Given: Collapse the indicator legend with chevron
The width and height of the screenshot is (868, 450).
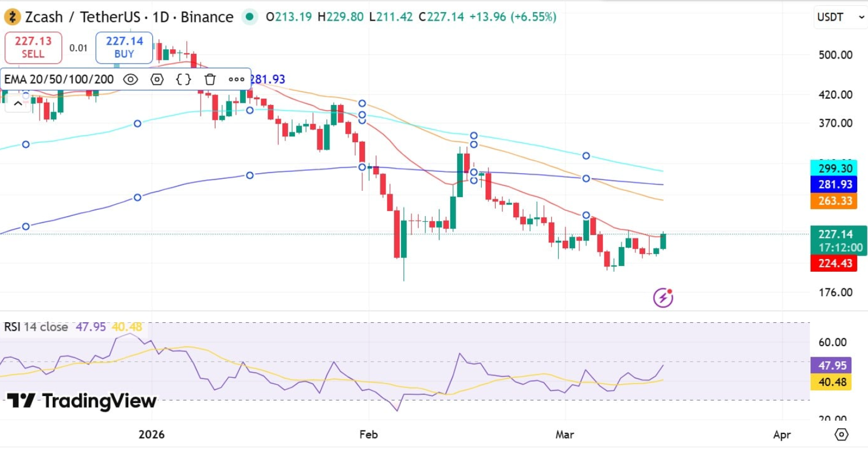Looking at the screenshot, I should pos(18,104).
